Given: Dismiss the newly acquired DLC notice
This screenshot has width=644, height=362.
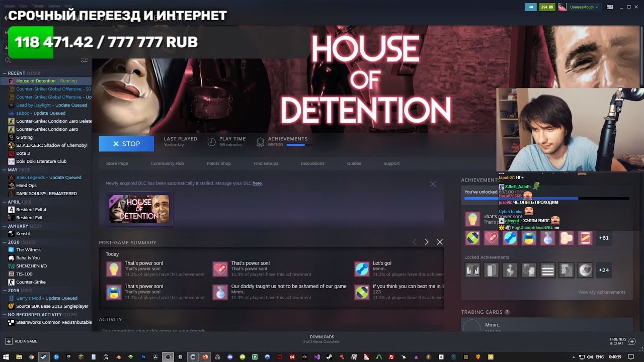Looking at the screenshot, I should coord(433,184).
